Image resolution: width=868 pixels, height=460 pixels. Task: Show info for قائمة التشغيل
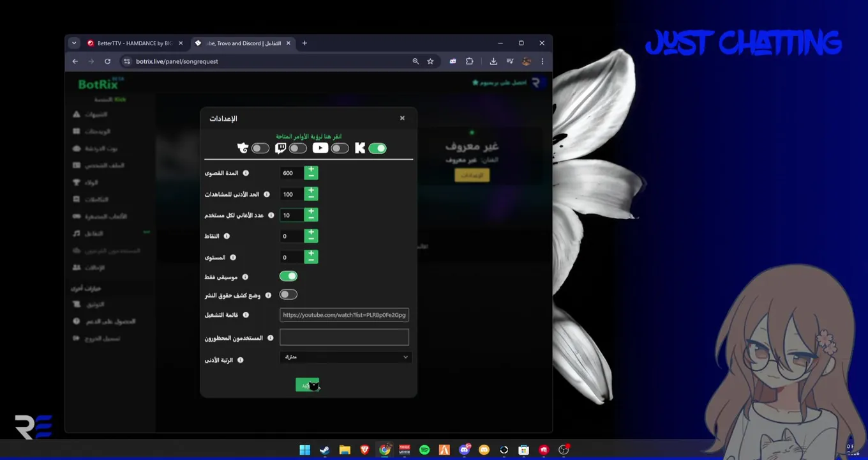(x=246, y=315)
